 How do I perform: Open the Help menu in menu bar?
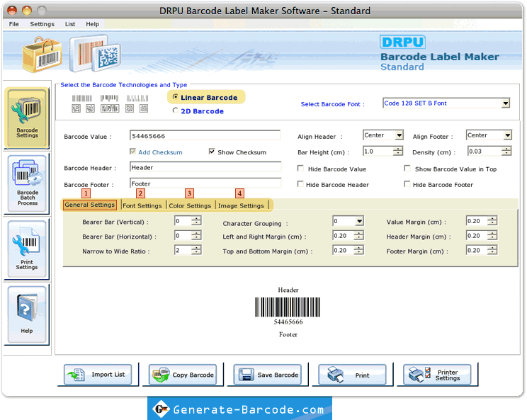(x=92, y=24)
